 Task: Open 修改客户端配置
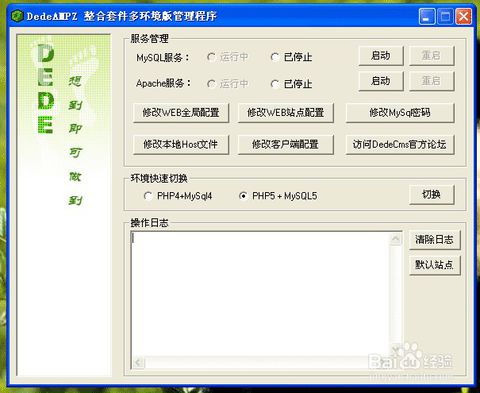pyautogui.click(x=286, y=144)
